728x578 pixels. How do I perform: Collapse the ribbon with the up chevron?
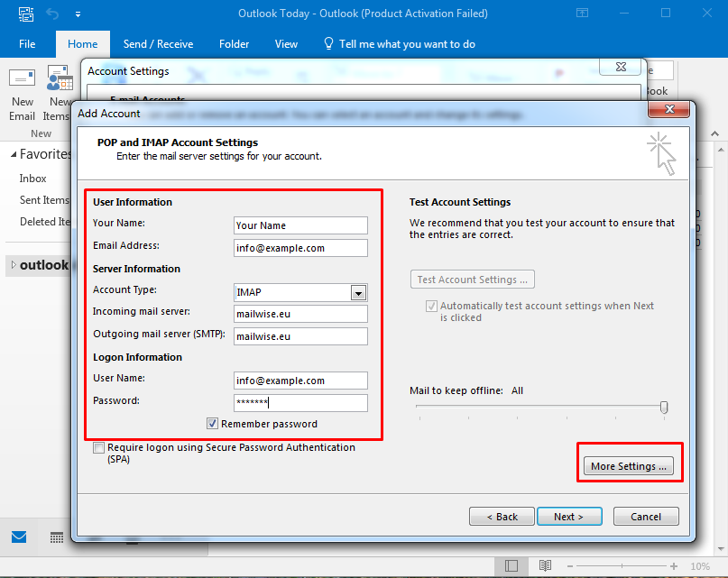pos(715,133)
